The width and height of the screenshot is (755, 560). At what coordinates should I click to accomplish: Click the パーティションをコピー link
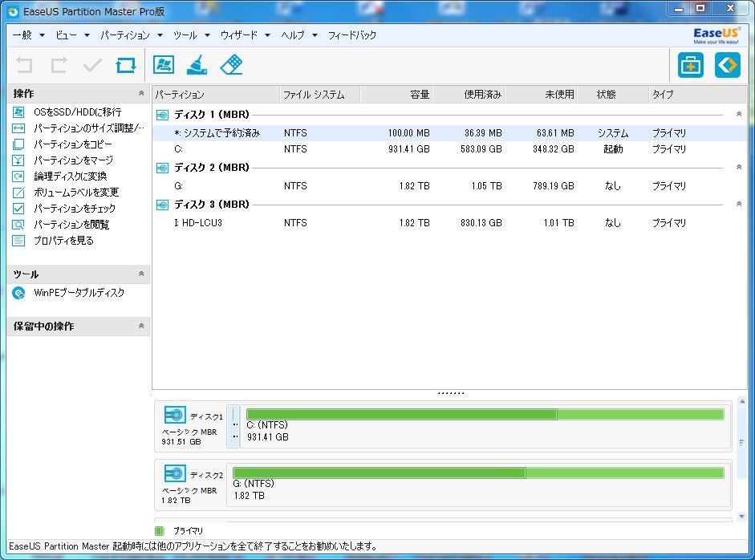(73, 144)
